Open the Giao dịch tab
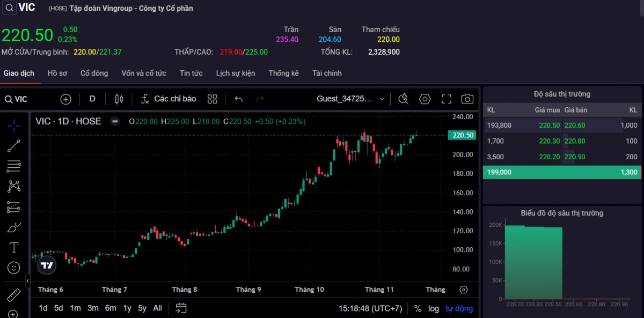The width and height of the screenshot is (644, 318). 19,73
